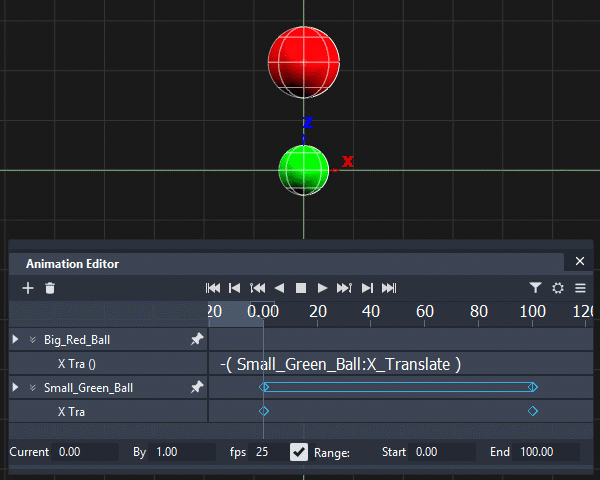Screen dimensions: 600x480
Task: Click the Small_Green_Ball keyframe range bar
Action: (398, 387)
